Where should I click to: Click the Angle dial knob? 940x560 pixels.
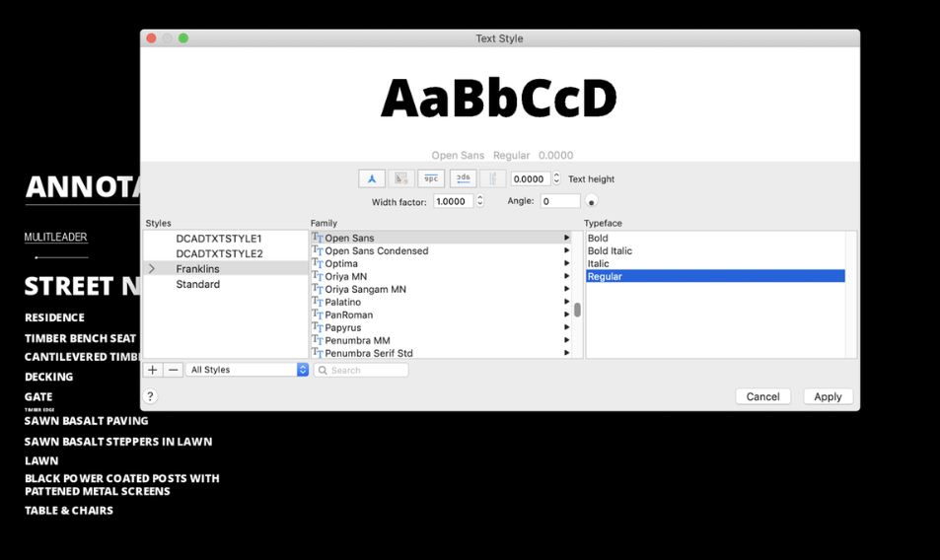(x=591, y=202)
